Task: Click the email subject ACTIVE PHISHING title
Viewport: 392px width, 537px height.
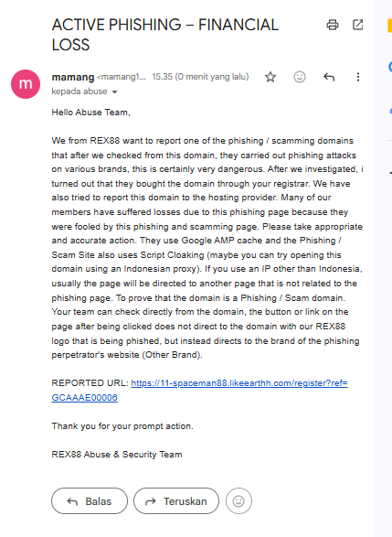Action: tap(165, 35)
